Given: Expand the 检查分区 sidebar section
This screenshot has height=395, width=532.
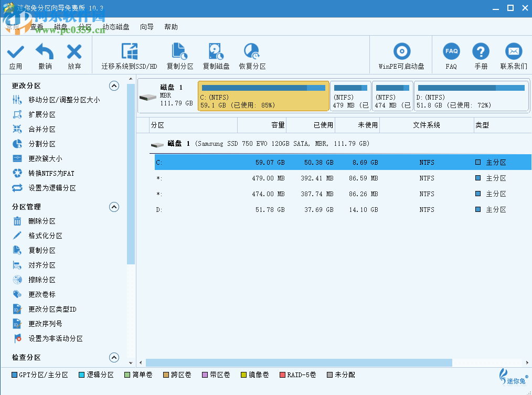Looking at the screenshot, I should pos(114,358).
